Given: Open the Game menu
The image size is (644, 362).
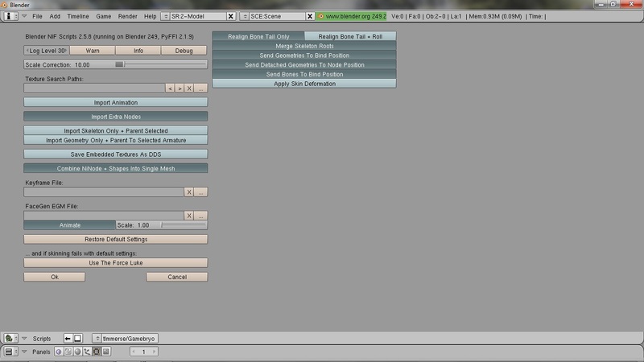Looking at the screenshot, I should point(104,16).
